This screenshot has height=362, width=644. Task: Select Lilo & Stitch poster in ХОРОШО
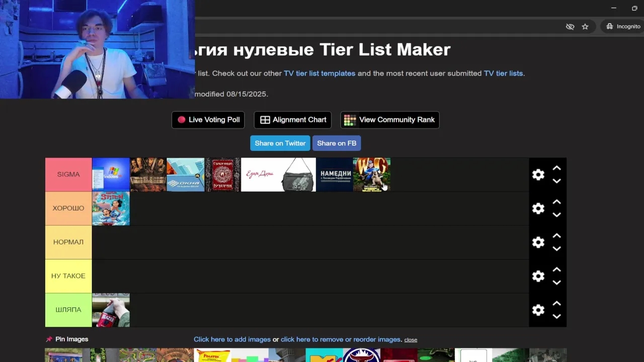pos(111,208)
